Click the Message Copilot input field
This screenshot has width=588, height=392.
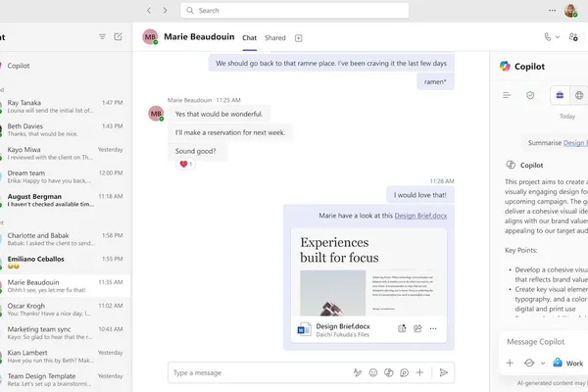click(x=544, y=342)
